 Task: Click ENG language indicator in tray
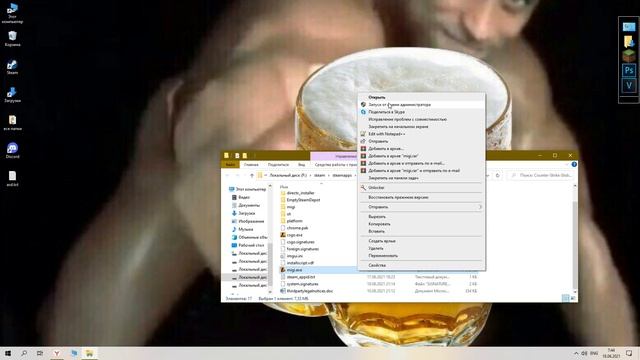coord(594,353)
